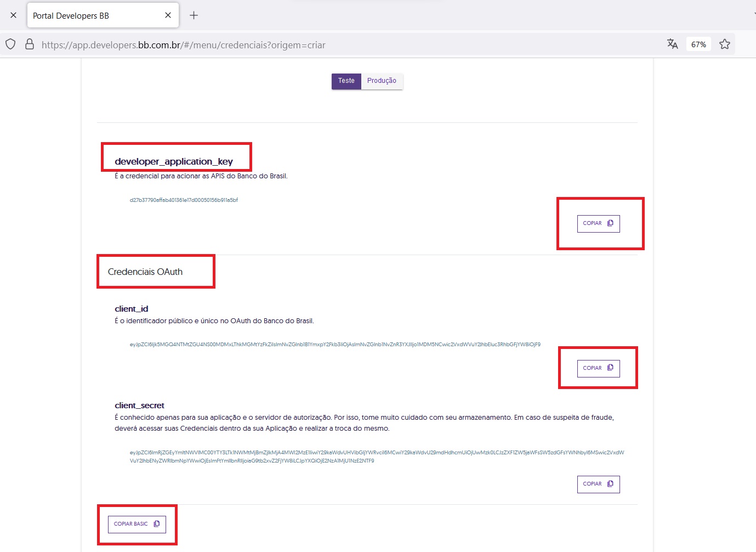Click the 67% zoom level indicator
The image size is (756, 552).
[698, 44]
